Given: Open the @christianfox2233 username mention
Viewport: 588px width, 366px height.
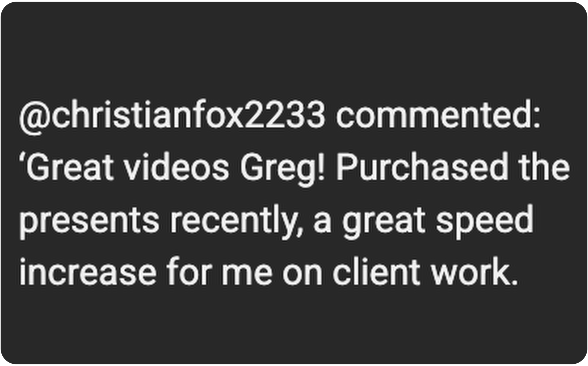Looking at the screenshot, I should tap(172, 116).
